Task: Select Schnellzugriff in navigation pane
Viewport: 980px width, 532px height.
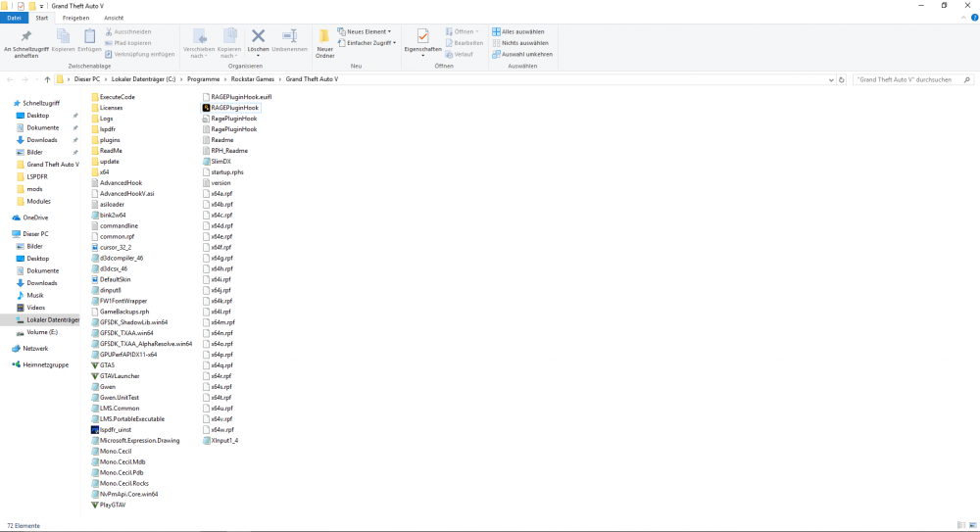Action: point(37,103)
